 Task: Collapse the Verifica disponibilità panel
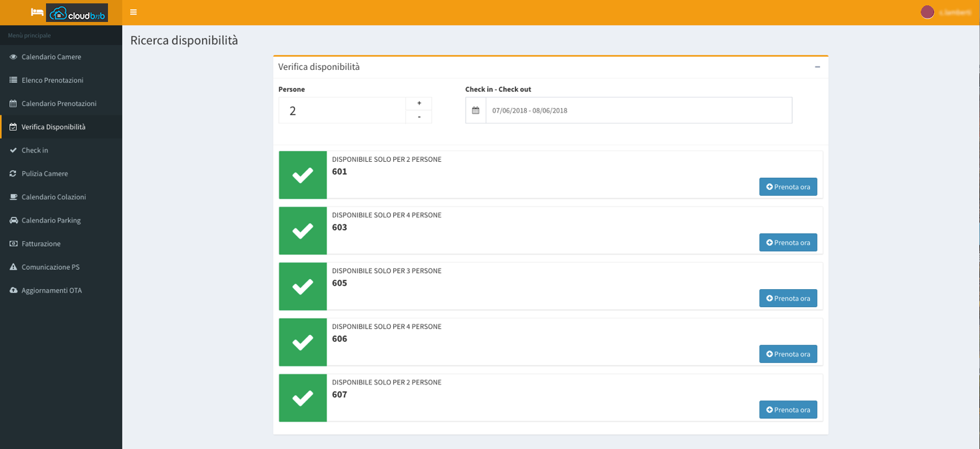[x=817, y=67]
